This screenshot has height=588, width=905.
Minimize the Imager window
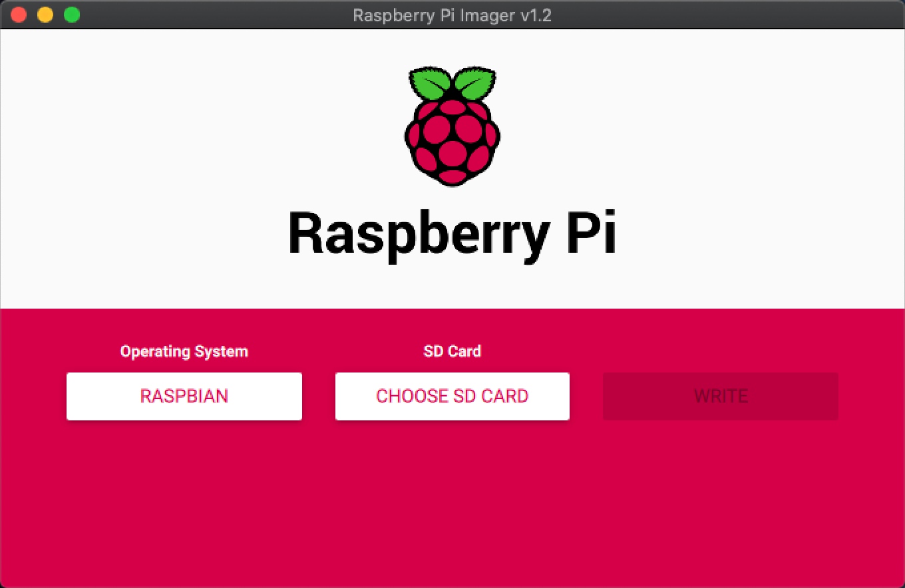[45, 14]
